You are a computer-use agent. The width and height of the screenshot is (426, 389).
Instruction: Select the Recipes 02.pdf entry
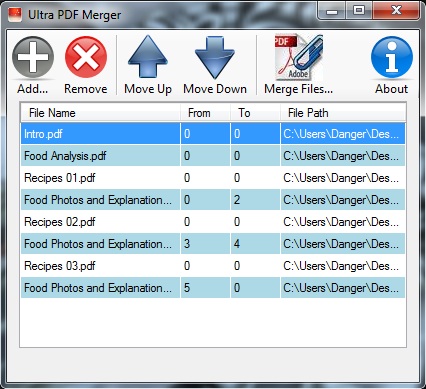tap(213, 222)
